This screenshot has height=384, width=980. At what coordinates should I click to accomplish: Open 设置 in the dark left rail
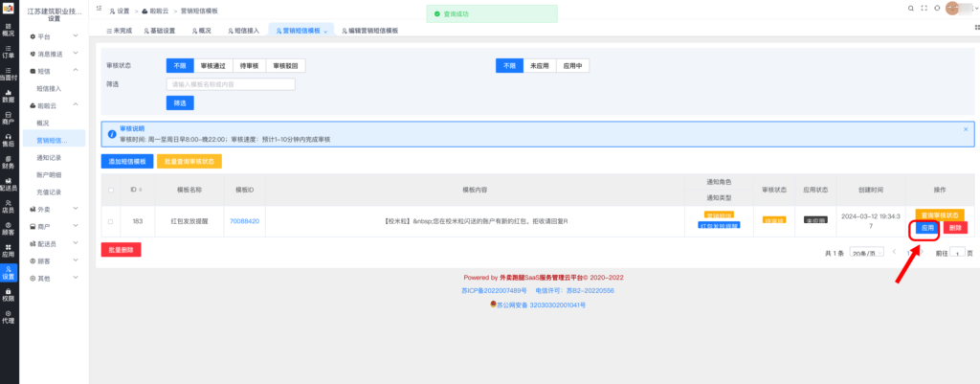tap(8, 273)
